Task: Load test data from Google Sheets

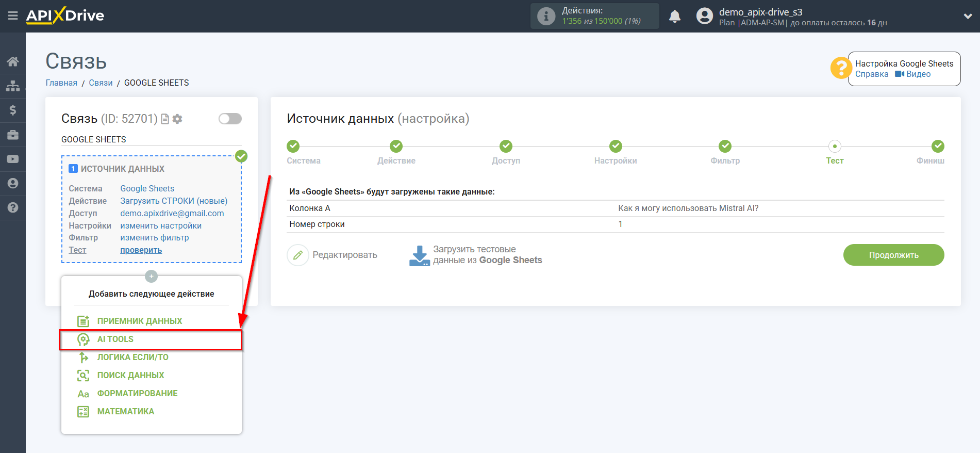Action: (475, 255)
